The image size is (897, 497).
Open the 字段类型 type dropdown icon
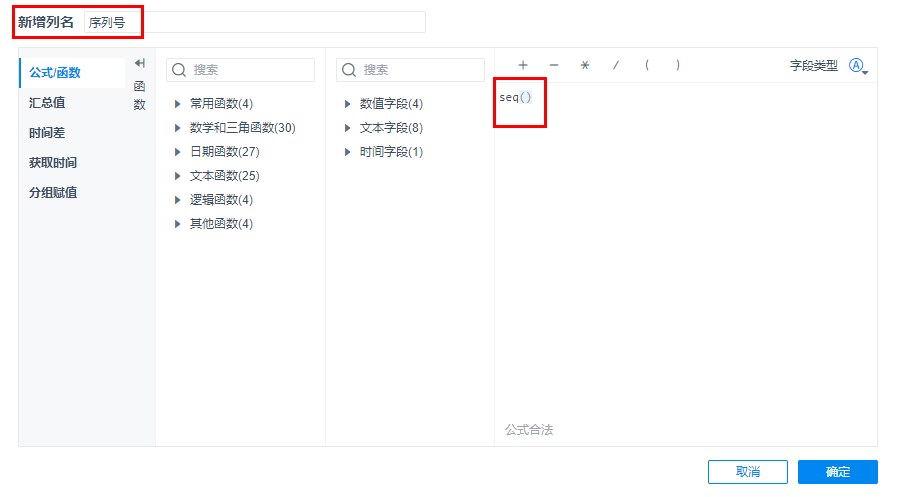point(858,66)
